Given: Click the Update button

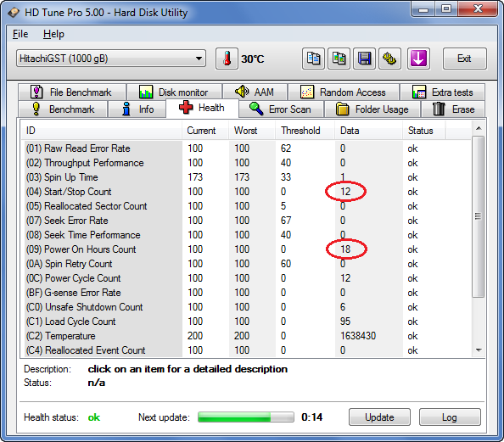Looking at the screenshot, I should 379,417.
